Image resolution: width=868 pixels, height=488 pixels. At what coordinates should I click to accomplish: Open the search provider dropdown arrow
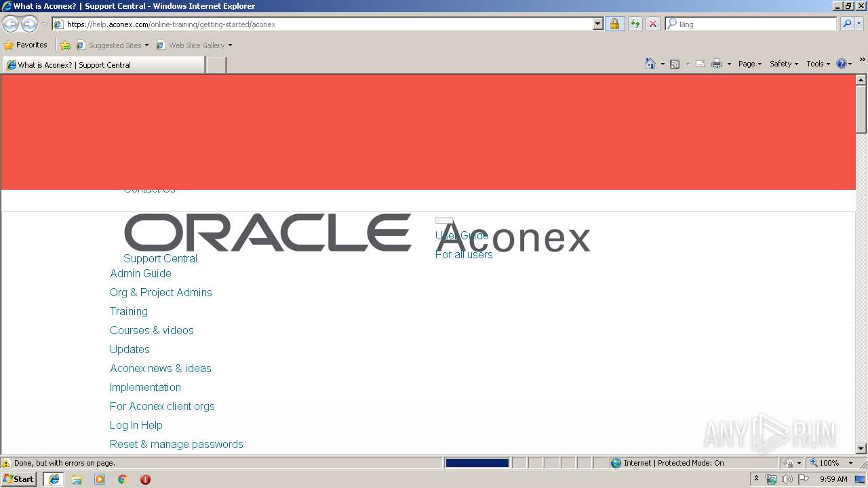coord(859,24)
